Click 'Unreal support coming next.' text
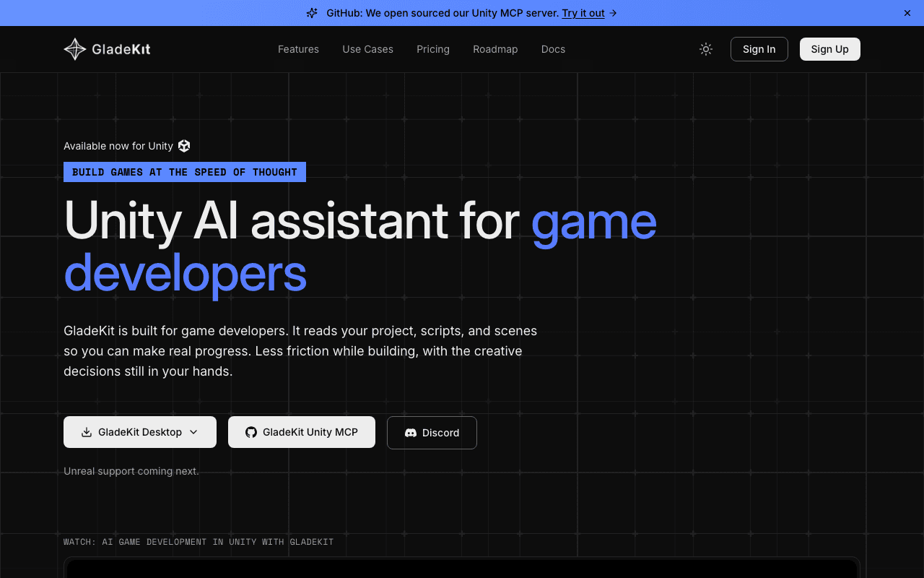 131,471
